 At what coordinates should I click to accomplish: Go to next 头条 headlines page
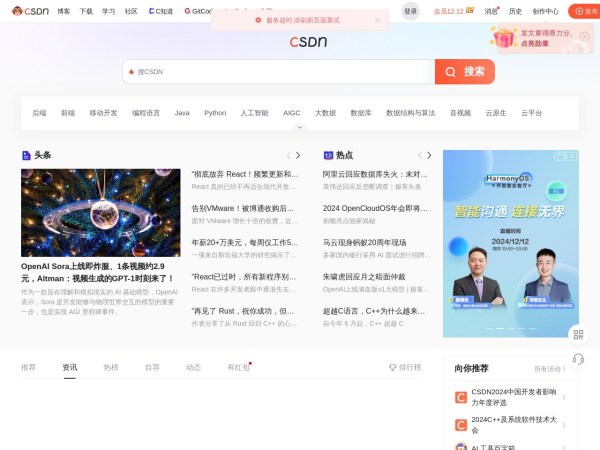point(298,155)
